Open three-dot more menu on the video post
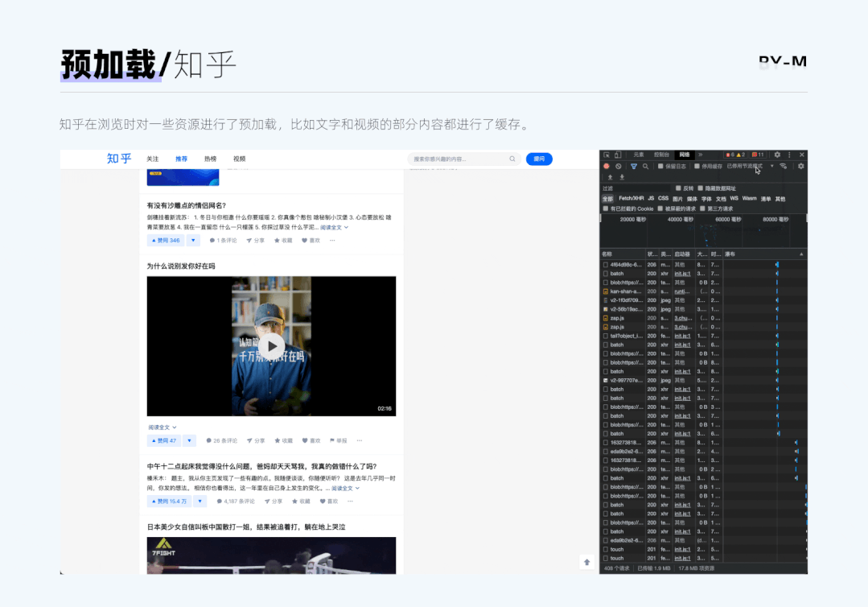The width and height of the screenshot is (868, 607). (x=360, y=441)
